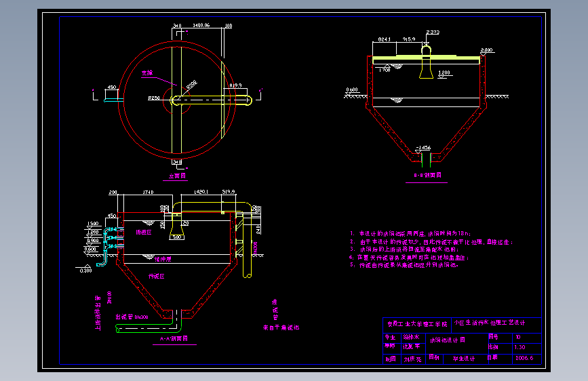Click design note line 3

coord(404,249)
